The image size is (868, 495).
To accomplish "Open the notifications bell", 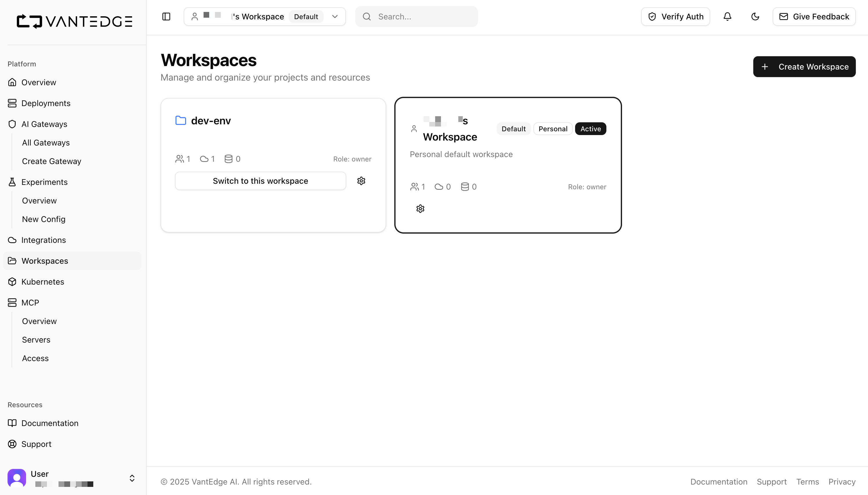I will click(x=727, y=16).
